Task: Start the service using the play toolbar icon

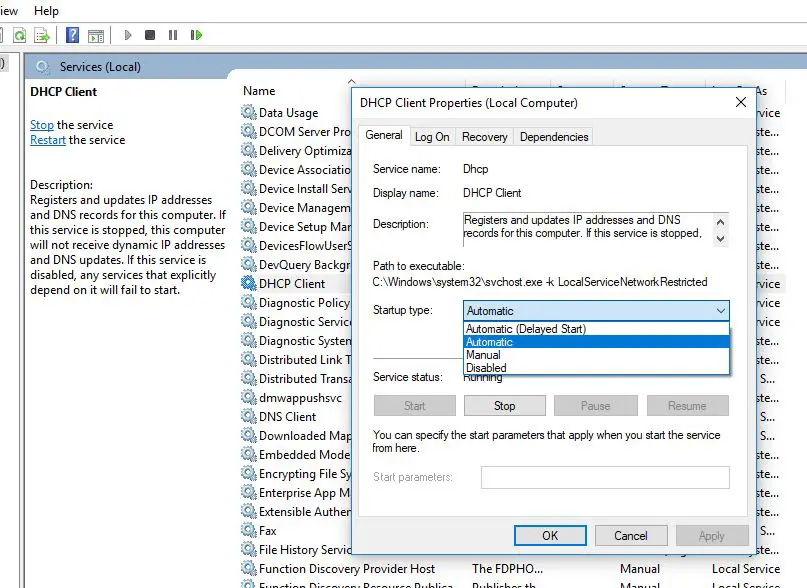Action: [x=127, y=34]
